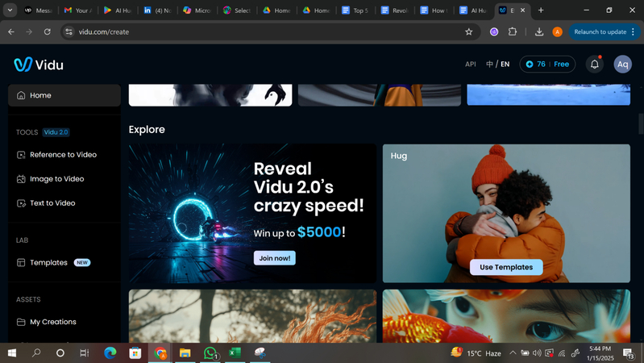The image size is (644, 363).
Task: Open the Chrome profile avatar
Action: point(557,31)
